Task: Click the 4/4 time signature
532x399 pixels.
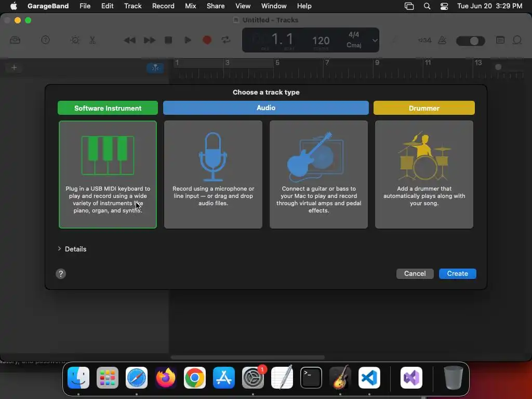Action: click(354, 35)
